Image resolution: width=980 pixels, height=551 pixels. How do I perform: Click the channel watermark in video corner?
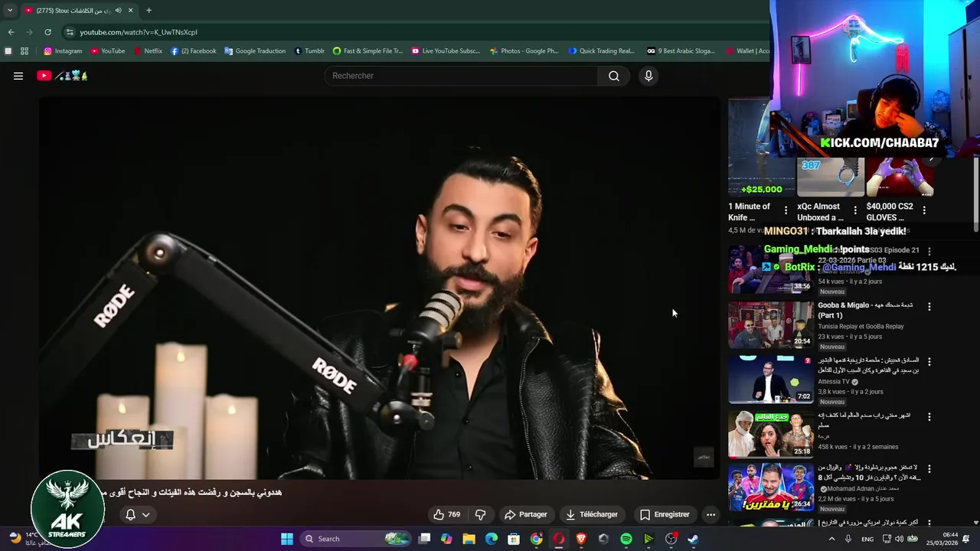click(x=703, y=457)
